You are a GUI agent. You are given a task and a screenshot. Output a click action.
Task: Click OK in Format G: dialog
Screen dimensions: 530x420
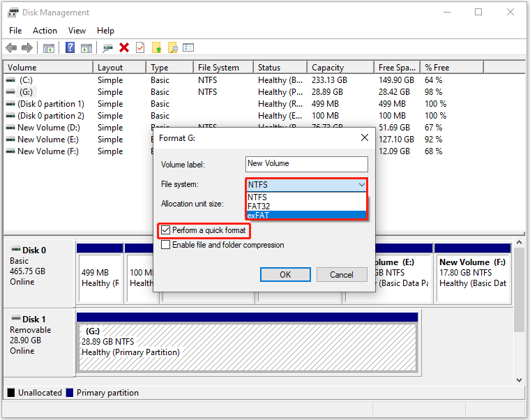285,275
